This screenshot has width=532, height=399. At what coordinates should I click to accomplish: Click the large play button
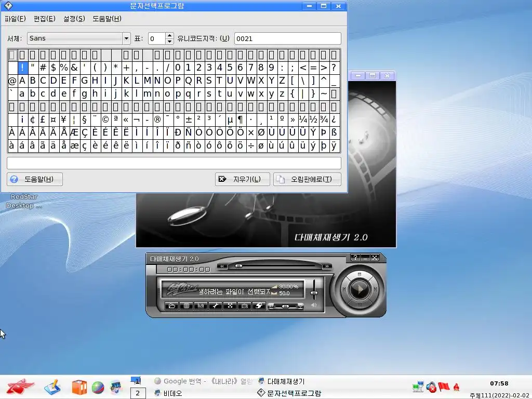point(359,289)
